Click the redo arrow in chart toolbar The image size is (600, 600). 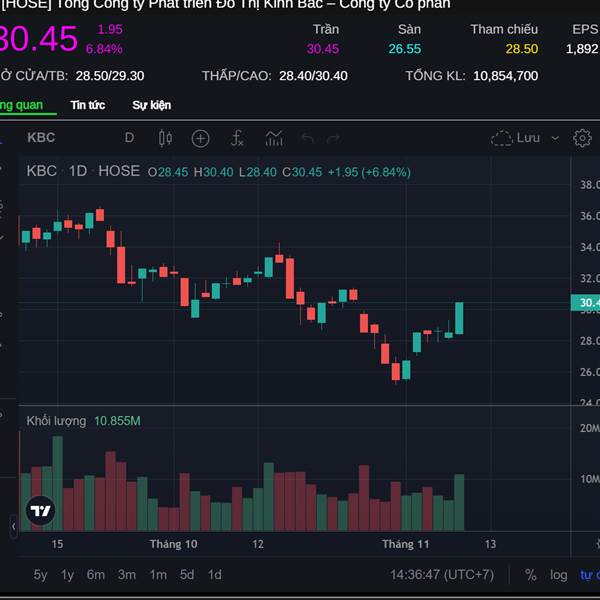point(333,138)
